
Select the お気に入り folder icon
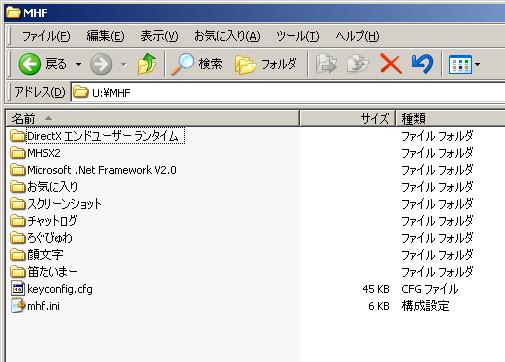[x=18, y=187]
